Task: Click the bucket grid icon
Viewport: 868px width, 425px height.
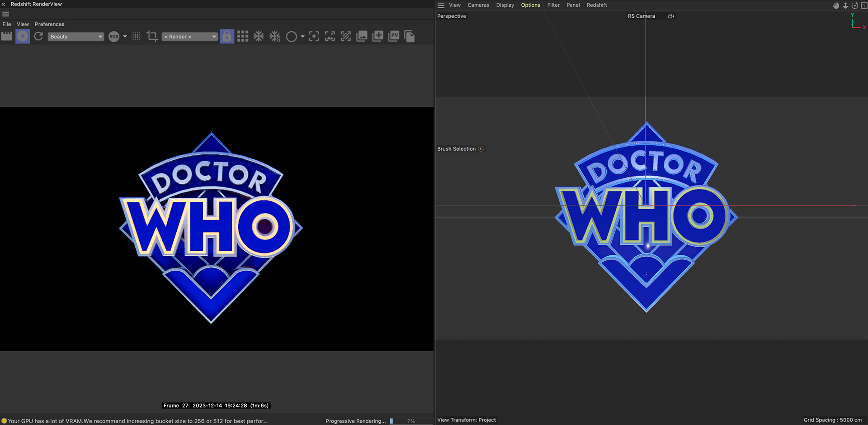Action: 243,36
